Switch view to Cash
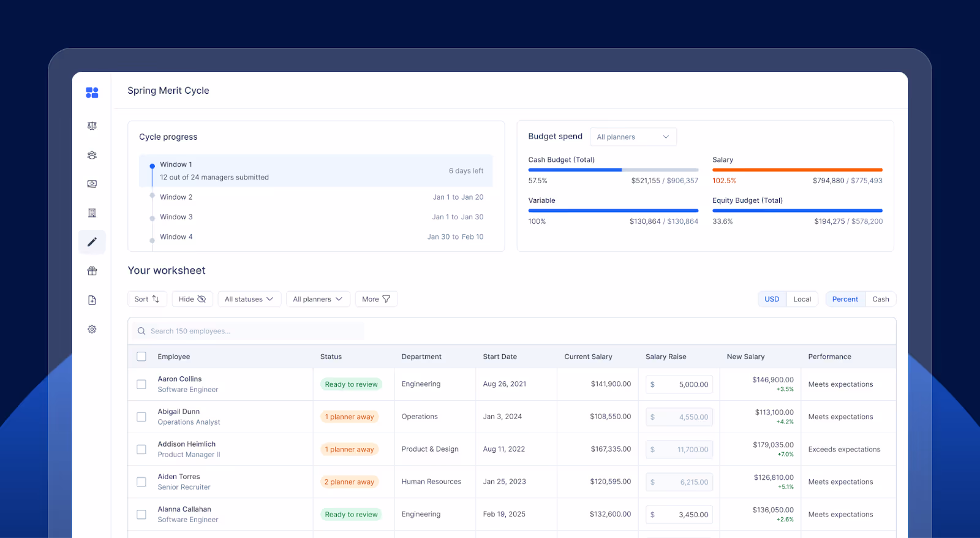Image resolution: width=980 pixels, height=538 pixels. 881,299
